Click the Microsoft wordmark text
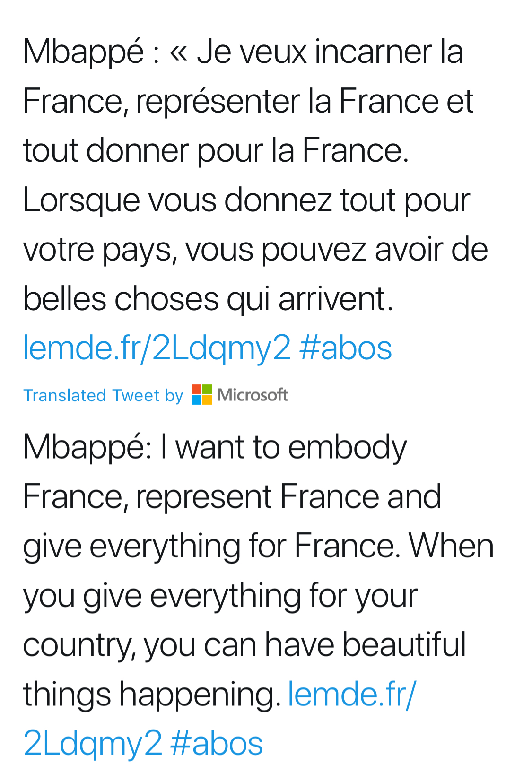This screenshot has width=532, height=782. point(253,395)
